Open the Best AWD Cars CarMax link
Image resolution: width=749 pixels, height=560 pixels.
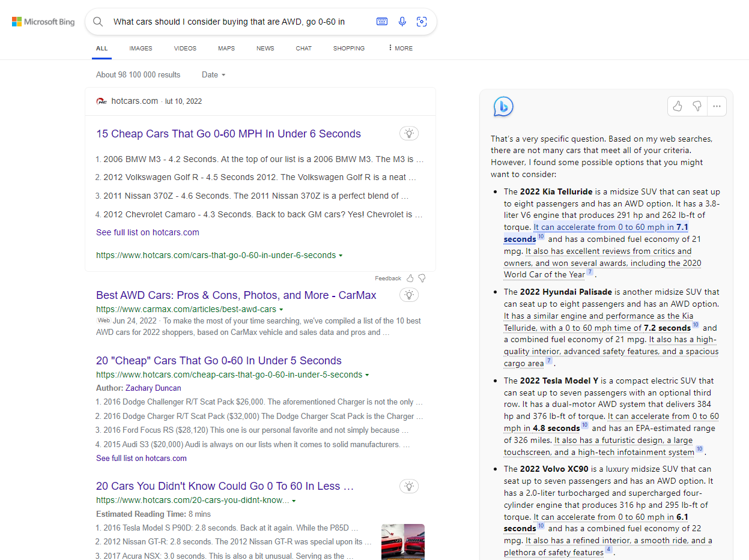pos(236,295)
